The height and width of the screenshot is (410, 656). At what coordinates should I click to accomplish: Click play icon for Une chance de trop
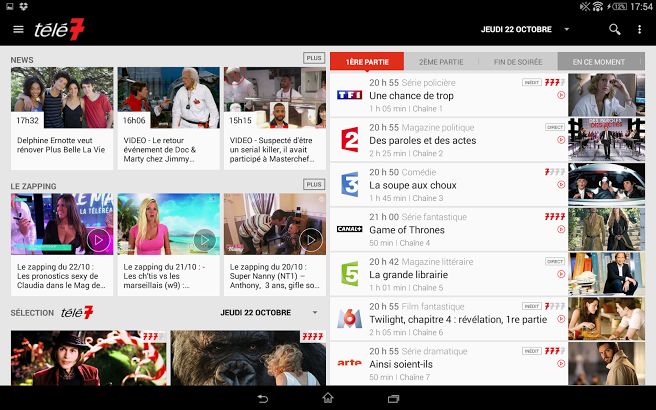561,95
